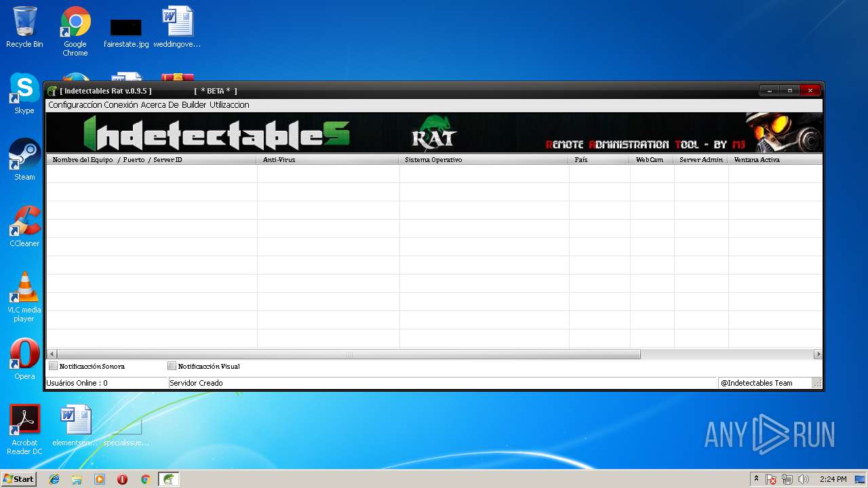868x488 pixels.
Task: Open the Configuraccíon menu
Action: 75,105
